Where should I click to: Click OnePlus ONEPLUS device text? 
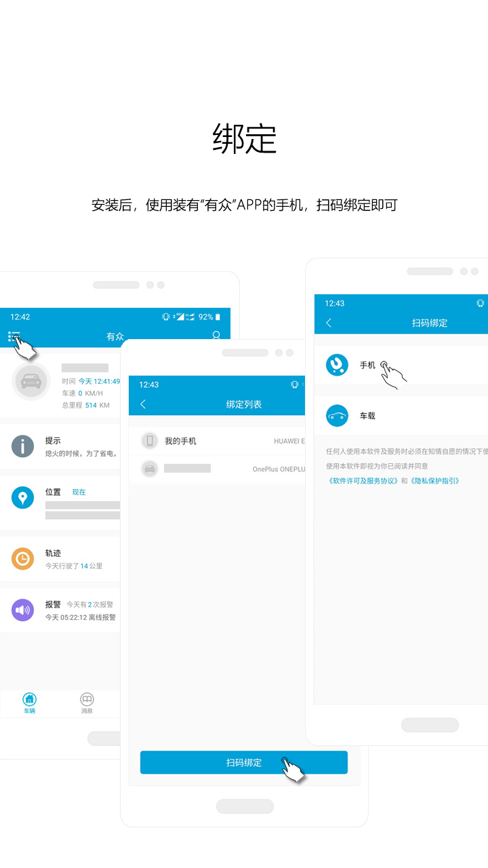[x=279, y=469]
